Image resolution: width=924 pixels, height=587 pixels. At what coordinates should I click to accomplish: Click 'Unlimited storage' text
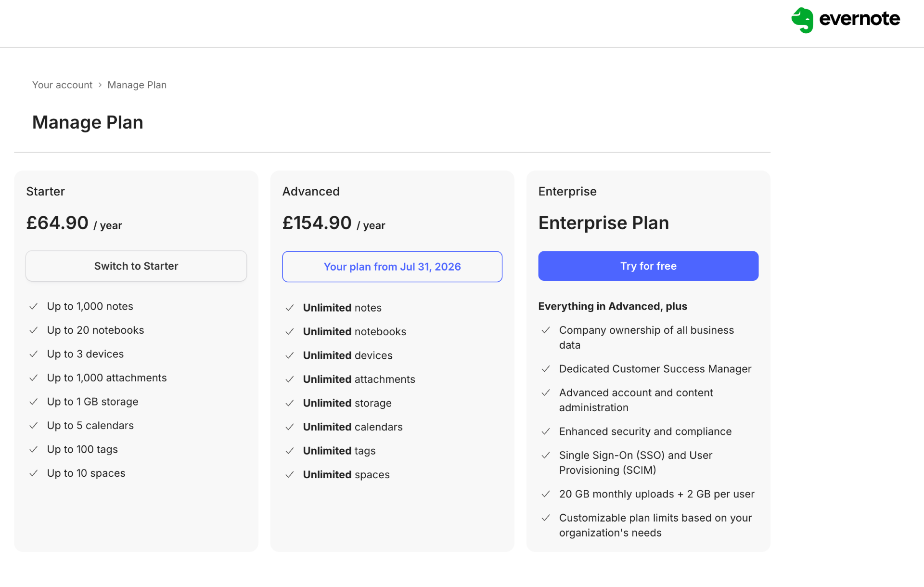click(347, 403)
